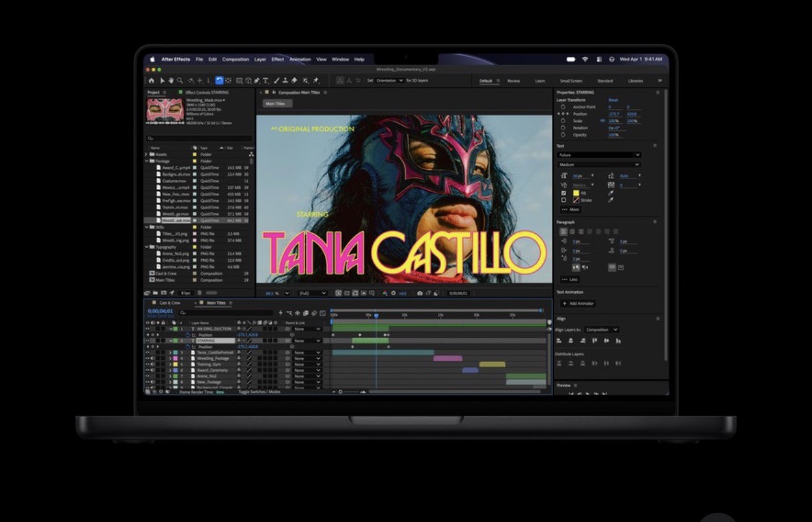Image resolution: width=812 pixels, height=522 pixels.
Task: Expand the Assets folder in Project panel
Action: pos(146,155)
